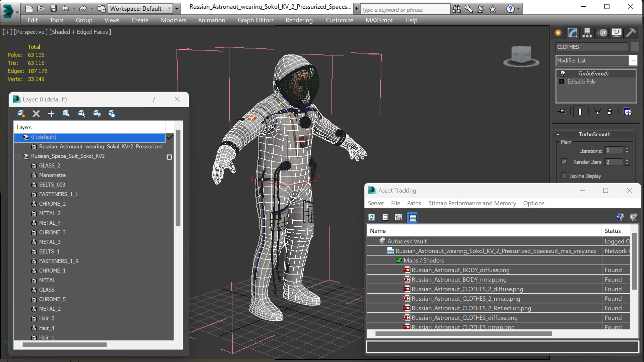Viewport: 644px width, 362px height.
Task: Toggle the Render Iters checkbox
Action: (x=564, y=162)
